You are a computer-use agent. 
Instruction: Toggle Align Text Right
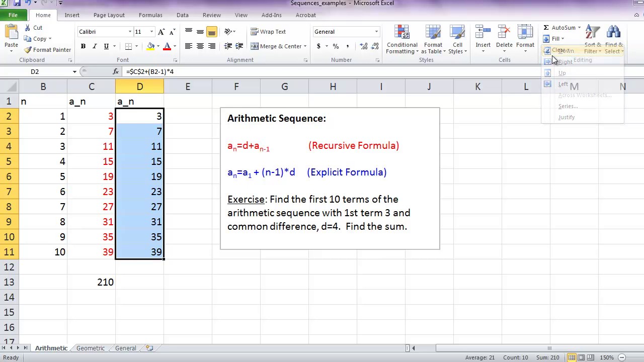pos(212,46)
